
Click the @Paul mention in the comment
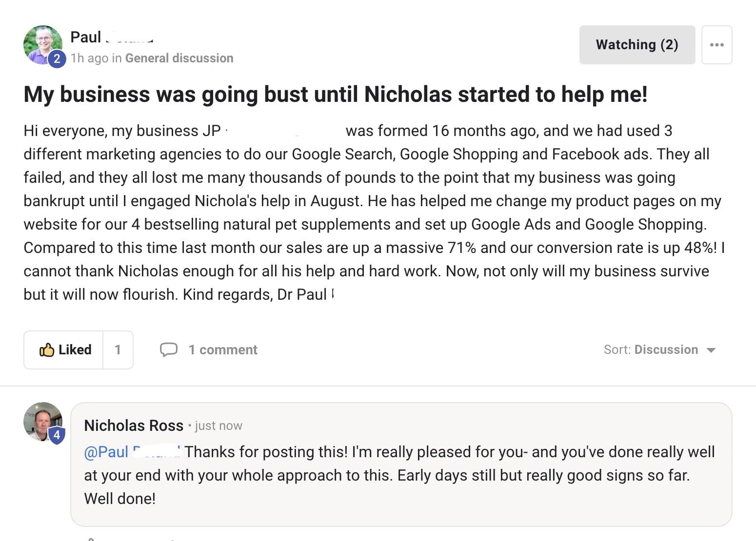point(132,452)
